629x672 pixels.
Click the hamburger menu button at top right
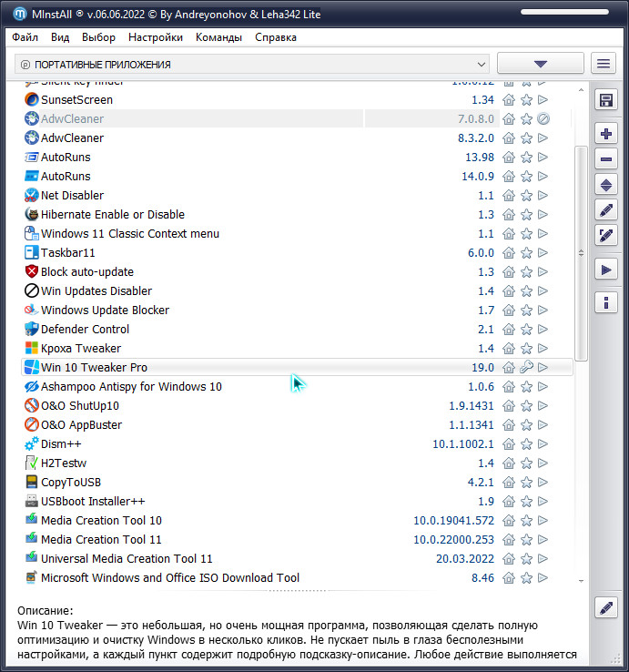click(603, 64)
